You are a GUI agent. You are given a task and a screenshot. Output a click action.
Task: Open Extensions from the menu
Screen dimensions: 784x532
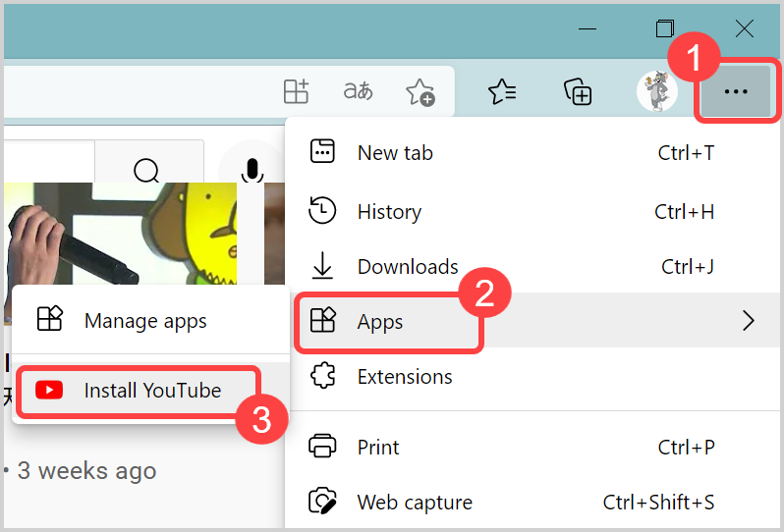[x=404, y=376]
